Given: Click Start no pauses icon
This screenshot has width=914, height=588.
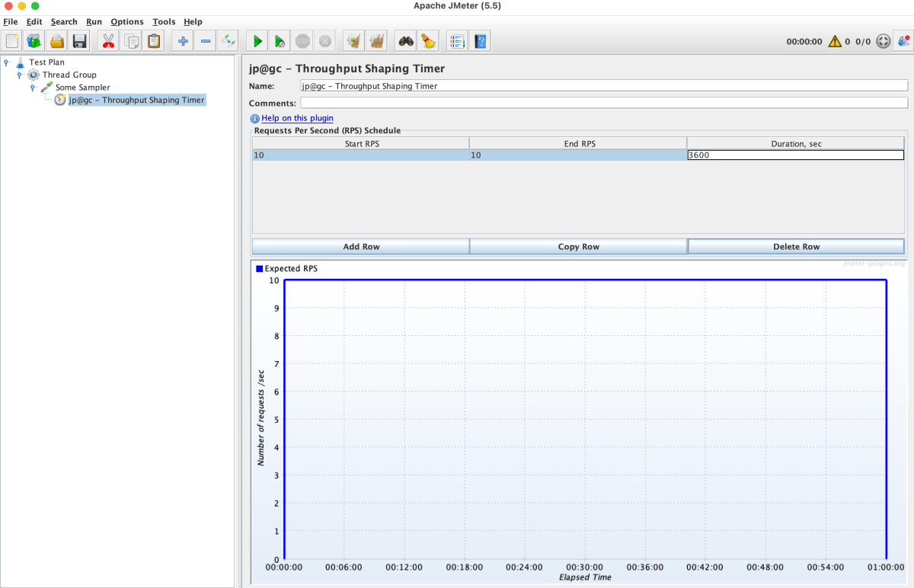Looking at the screenshot, I should 280,41.
